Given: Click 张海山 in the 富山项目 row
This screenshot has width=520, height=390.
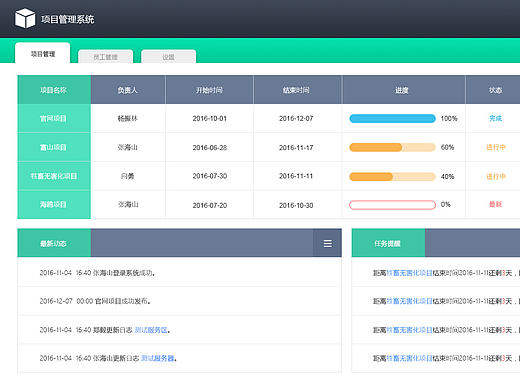Looking at the screenshot, I should coord(128,147).
